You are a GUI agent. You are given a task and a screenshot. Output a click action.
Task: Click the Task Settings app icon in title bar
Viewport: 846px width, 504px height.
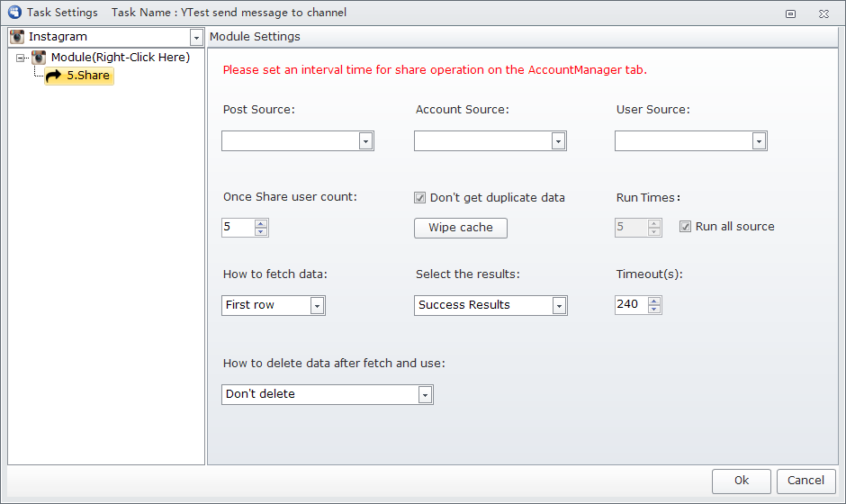(14, 13)
